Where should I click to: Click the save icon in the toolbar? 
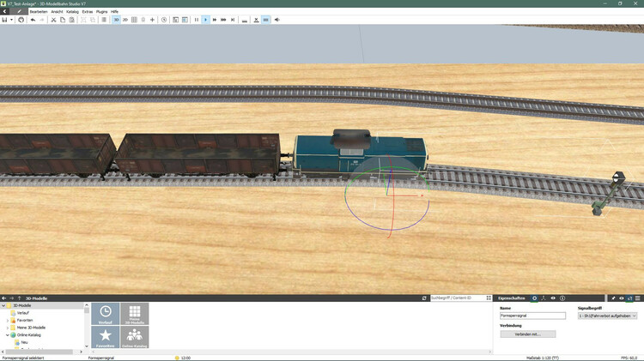click(4, 20)
